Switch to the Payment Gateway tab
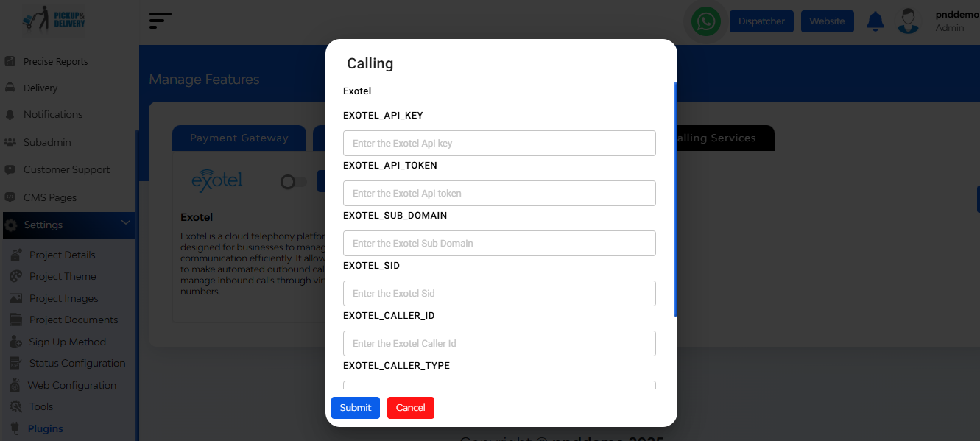This screenshot has height=441, width=980. point(239,138)
